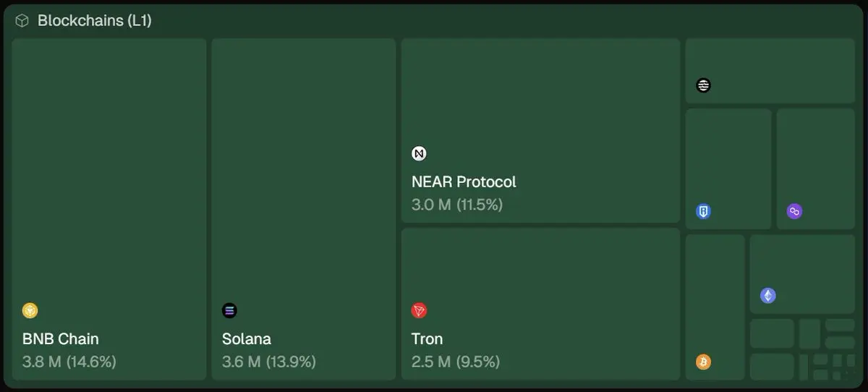The height and width of the screenshot is (392, 868).
Task: Click the Aptos striped black icon
Action: pos(703,85)
